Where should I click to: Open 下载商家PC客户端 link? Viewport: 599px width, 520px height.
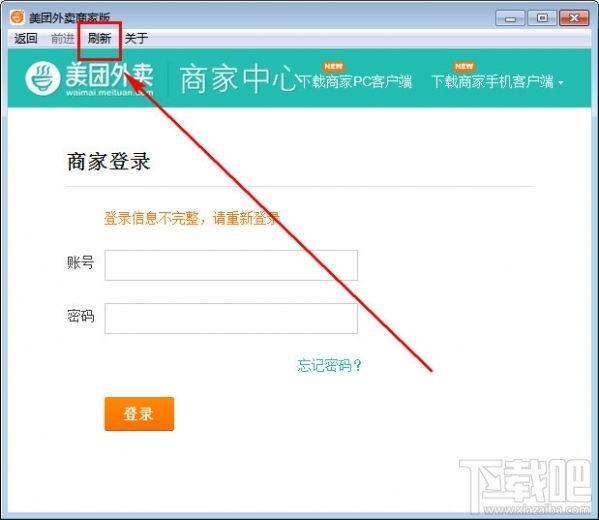[355, 81]
